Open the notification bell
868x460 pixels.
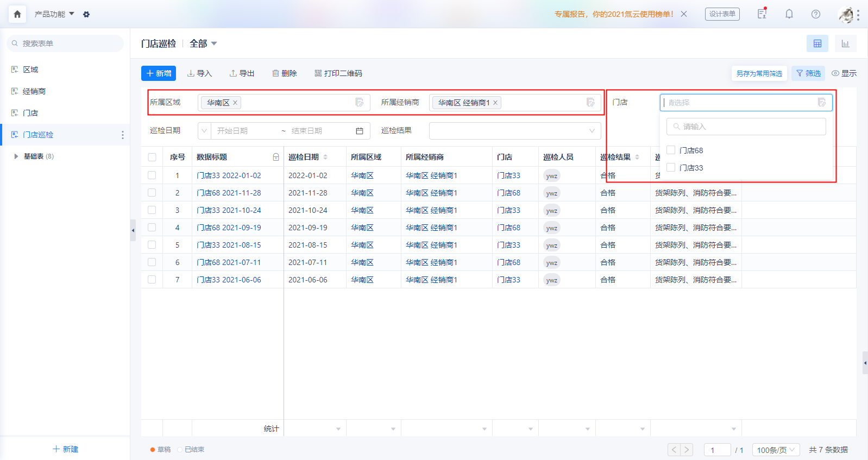click(789, 14)
